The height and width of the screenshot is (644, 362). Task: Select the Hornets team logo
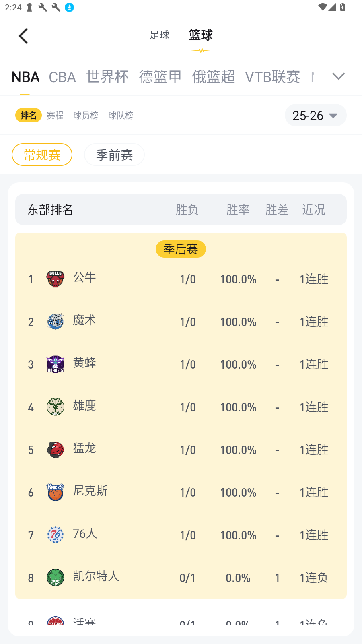click(x=56, y=364)
